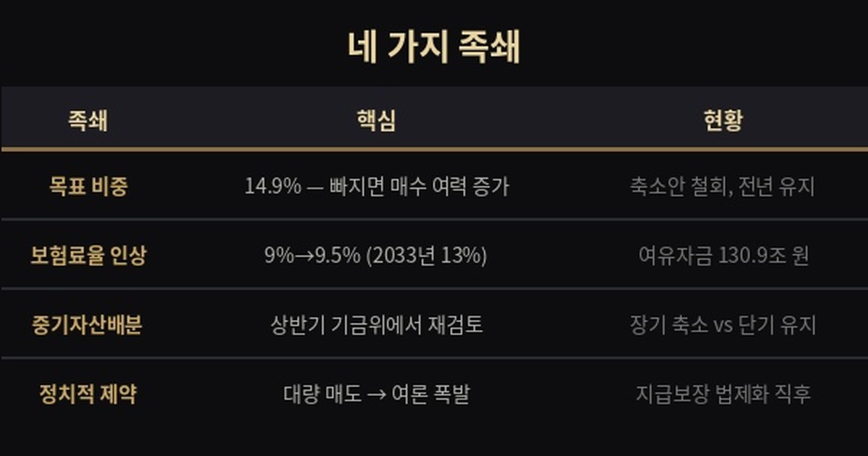Select the cell 상반기 기금위에서 재검토

376,325
